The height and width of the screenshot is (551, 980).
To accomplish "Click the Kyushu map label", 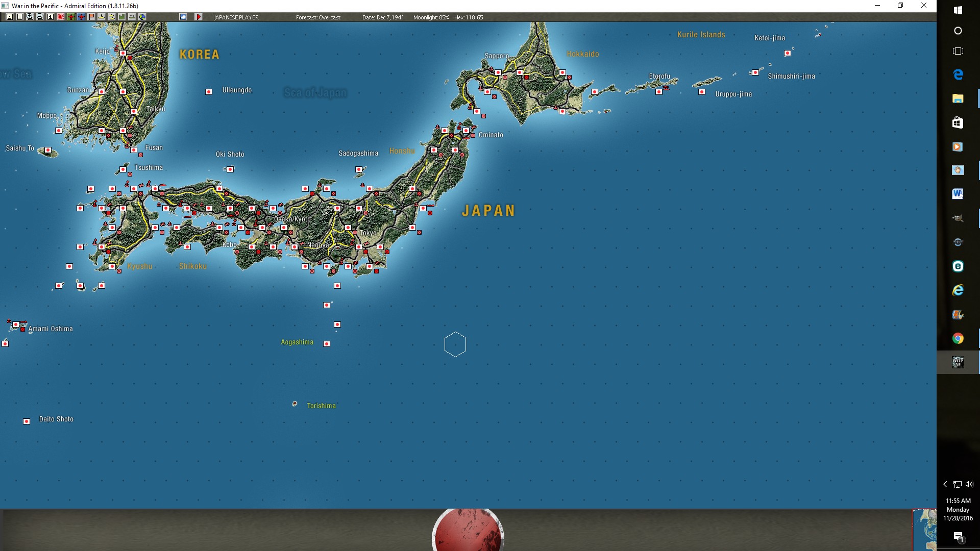I will coord(140,266).
